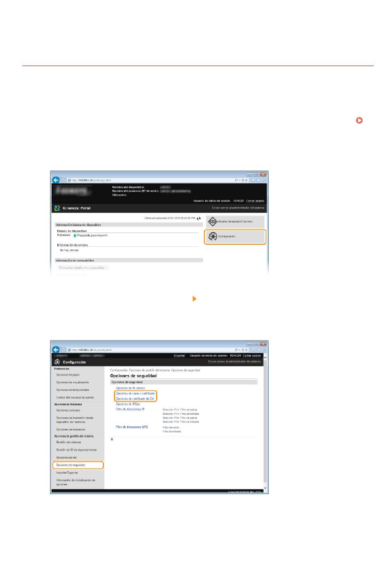Viewport: 392px width, 565px height.
Task: Open Opciones de papel
Action: [x=68, y=375]
